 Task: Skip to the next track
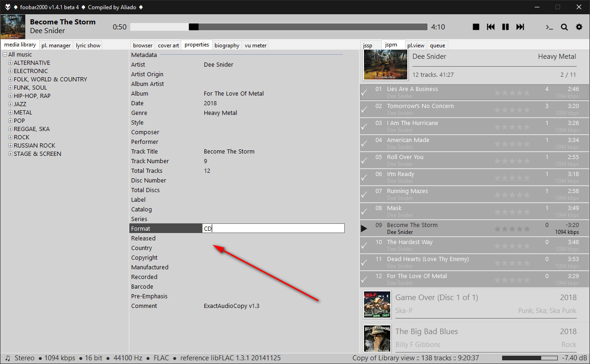pos(520,27)
